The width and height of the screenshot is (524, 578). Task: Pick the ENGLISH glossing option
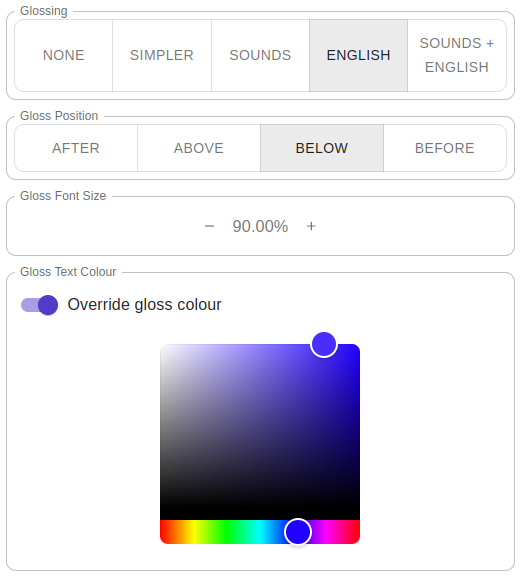359,55
